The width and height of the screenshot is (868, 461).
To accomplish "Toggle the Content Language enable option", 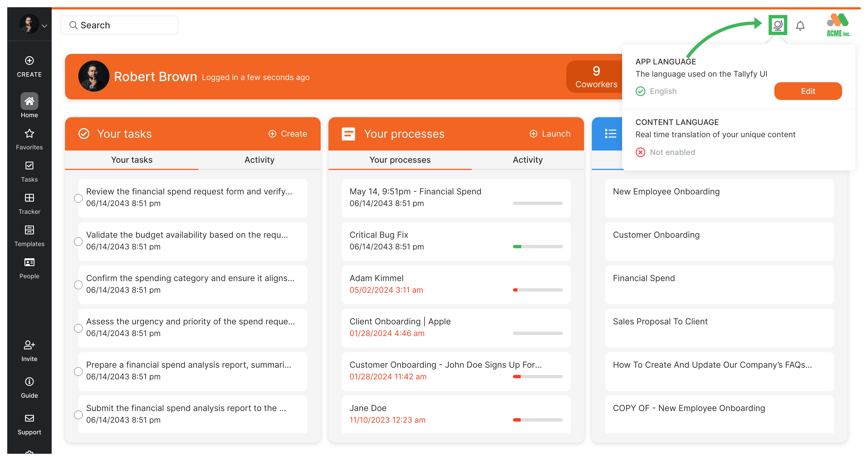I will click(640, 152).
